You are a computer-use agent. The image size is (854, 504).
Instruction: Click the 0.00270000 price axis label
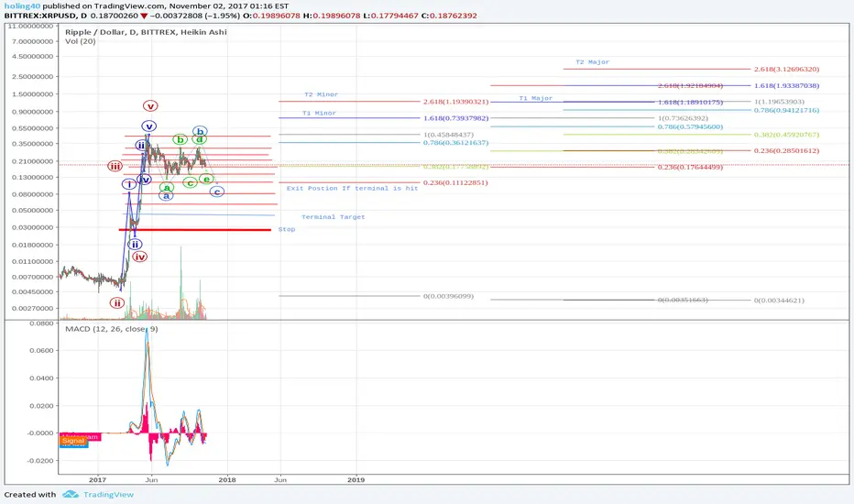[33, 308]
